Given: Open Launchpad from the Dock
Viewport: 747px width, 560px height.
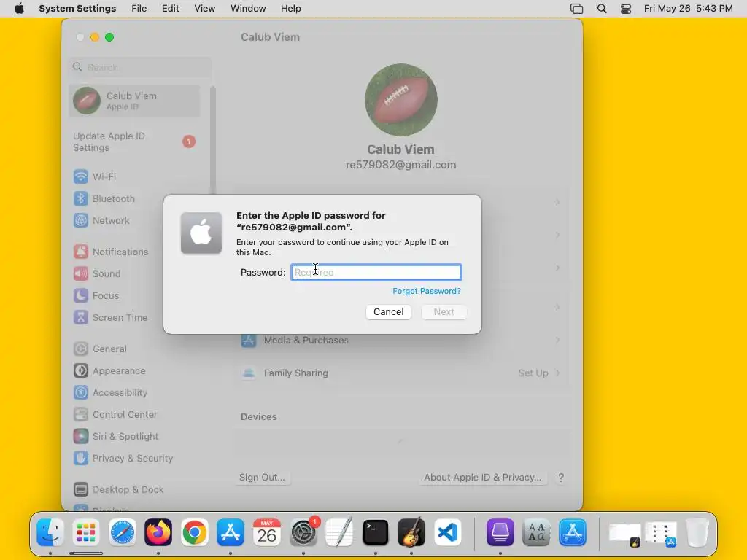Looking at the screenshot, I should [x=86, y=532].
